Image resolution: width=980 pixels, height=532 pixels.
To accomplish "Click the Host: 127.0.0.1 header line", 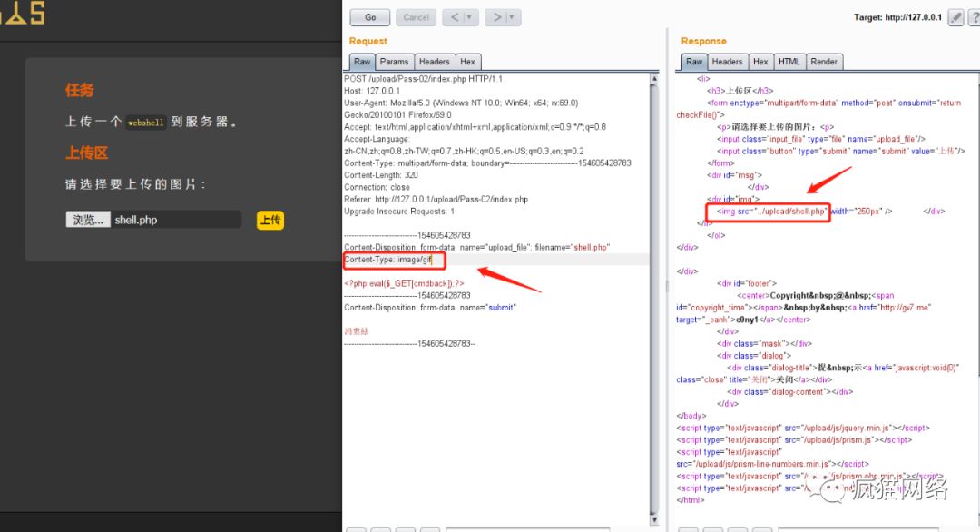I will 372,91.
